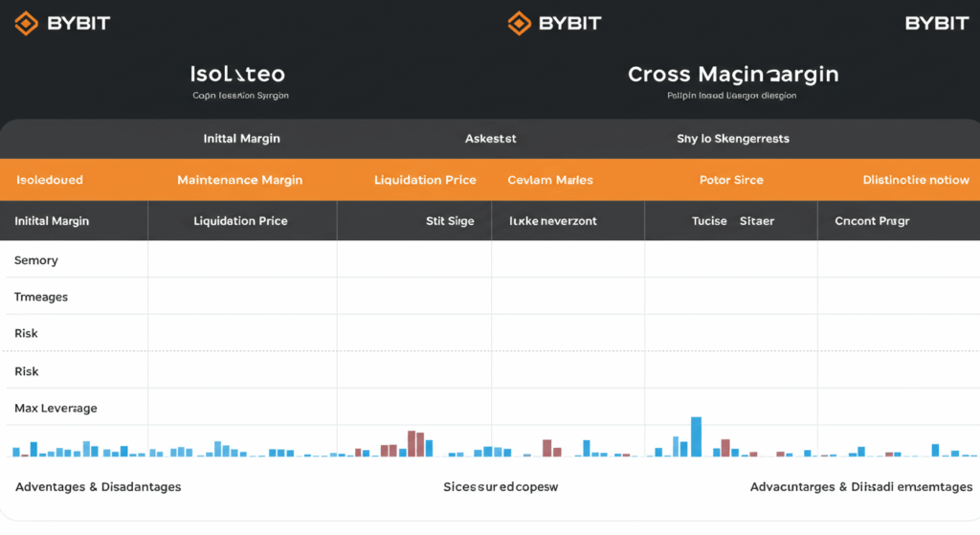Screen dimensions: 980x535
Task: Select the Risk row above the dotted line
Action: pyautogui.click(x=26, y=334)
